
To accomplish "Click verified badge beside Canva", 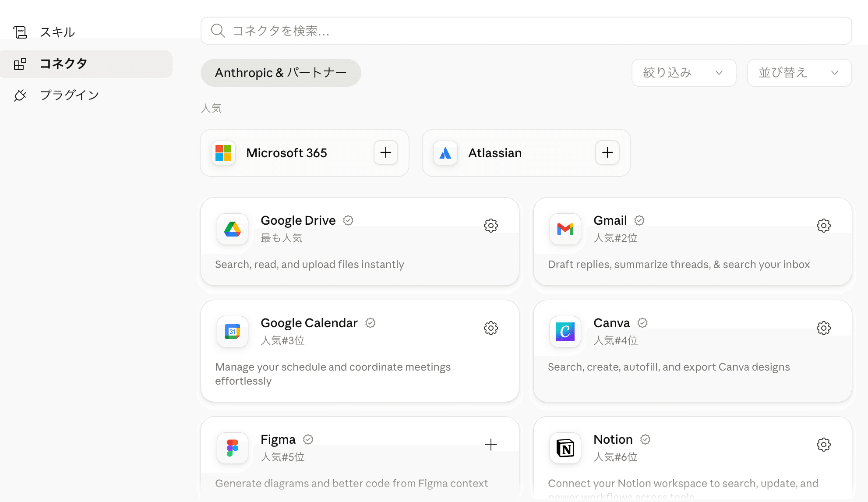I will (x=642, y=323).
